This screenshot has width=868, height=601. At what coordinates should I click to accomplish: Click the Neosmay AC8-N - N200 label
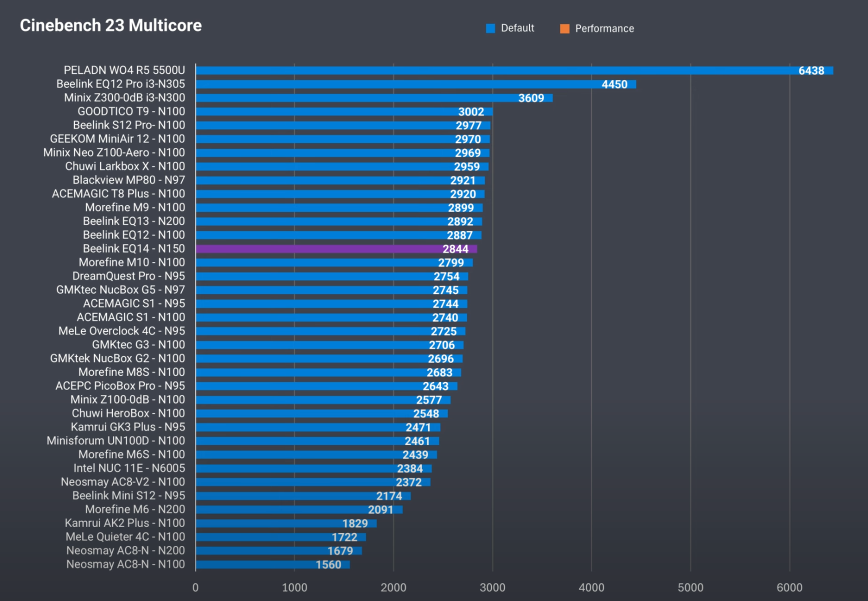click(x=125, y=550)
